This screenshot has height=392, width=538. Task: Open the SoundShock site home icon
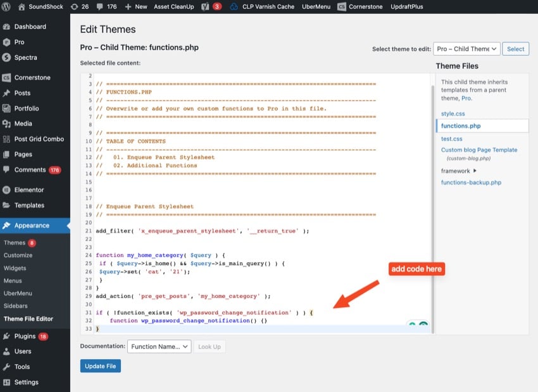[22, 6]
